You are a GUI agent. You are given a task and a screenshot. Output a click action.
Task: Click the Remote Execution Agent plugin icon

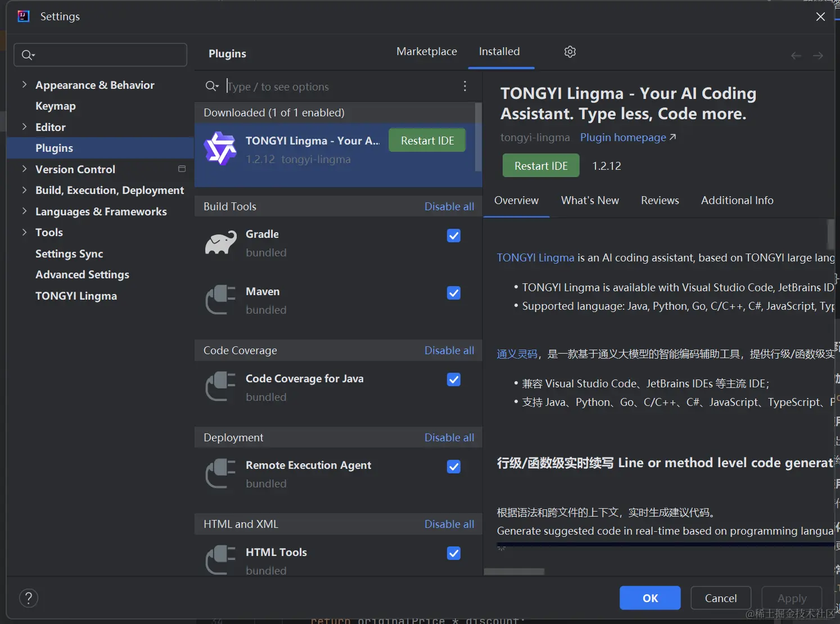220,473
